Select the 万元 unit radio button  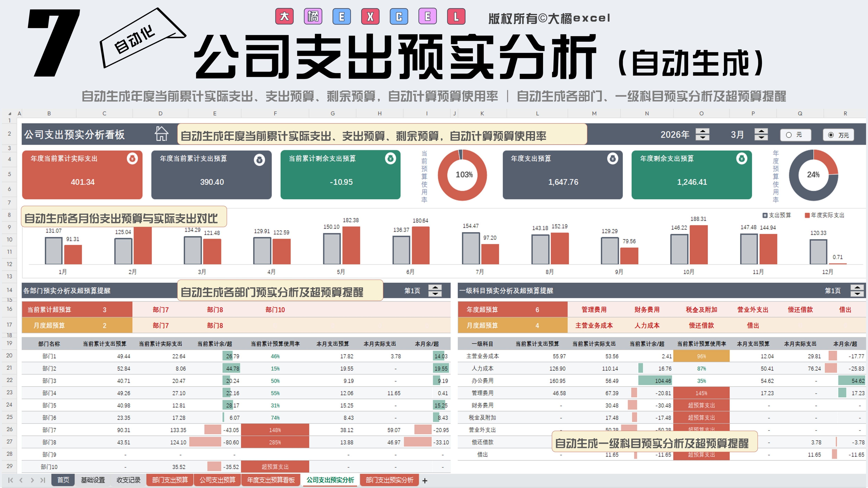831,135
